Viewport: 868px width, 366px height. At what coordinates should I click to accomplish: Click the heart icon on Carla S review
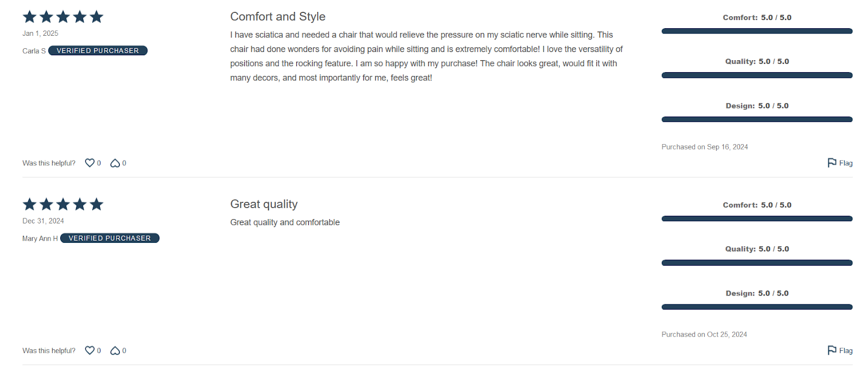click(x=90, y=163)
